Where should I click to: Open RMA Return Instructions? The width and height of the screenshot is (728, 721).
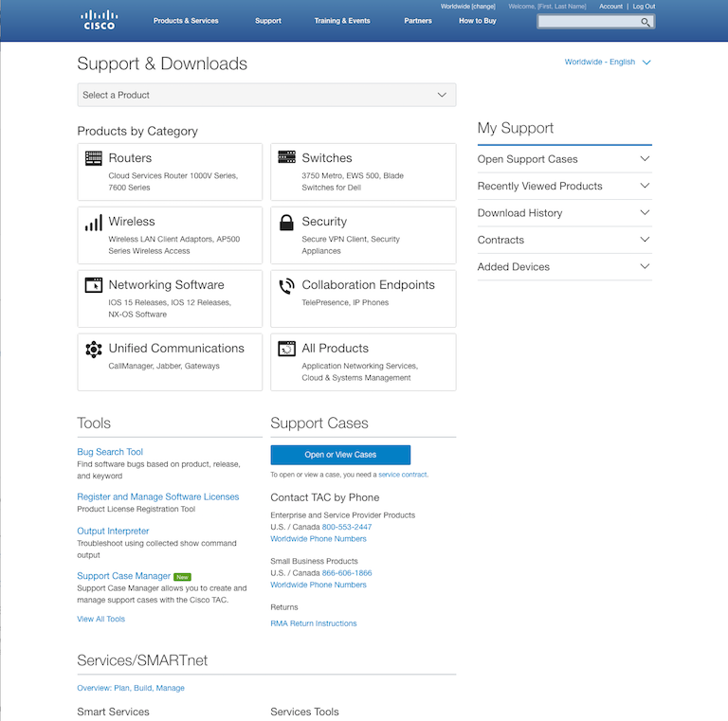pyautogui.click(x=314, y=623)
